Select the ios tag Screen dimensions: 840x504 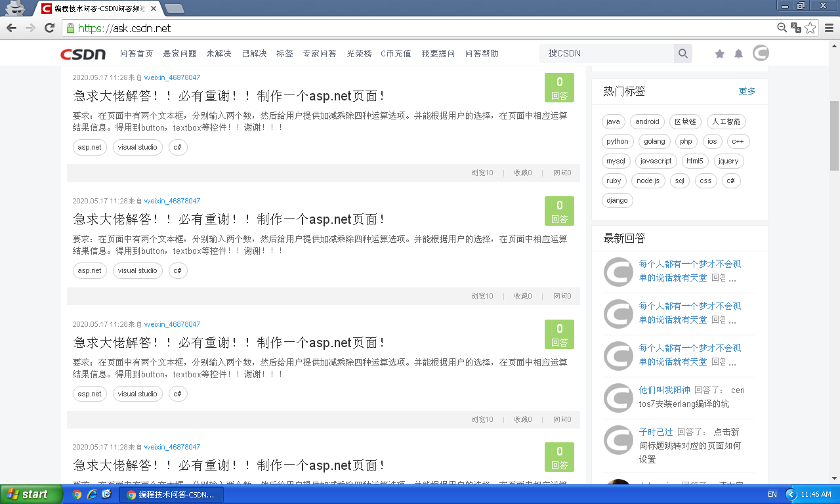[712, 141]
